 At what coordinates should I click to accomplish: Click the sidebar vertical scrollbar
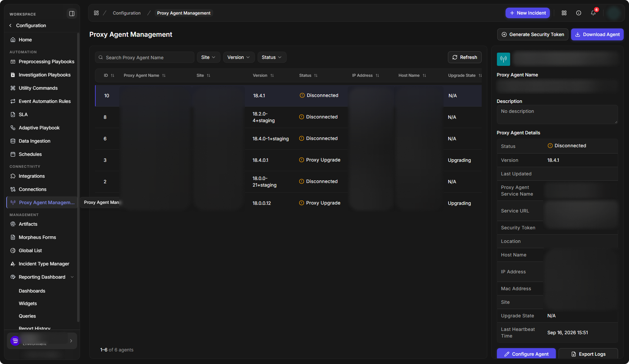(x=78, y=177)
